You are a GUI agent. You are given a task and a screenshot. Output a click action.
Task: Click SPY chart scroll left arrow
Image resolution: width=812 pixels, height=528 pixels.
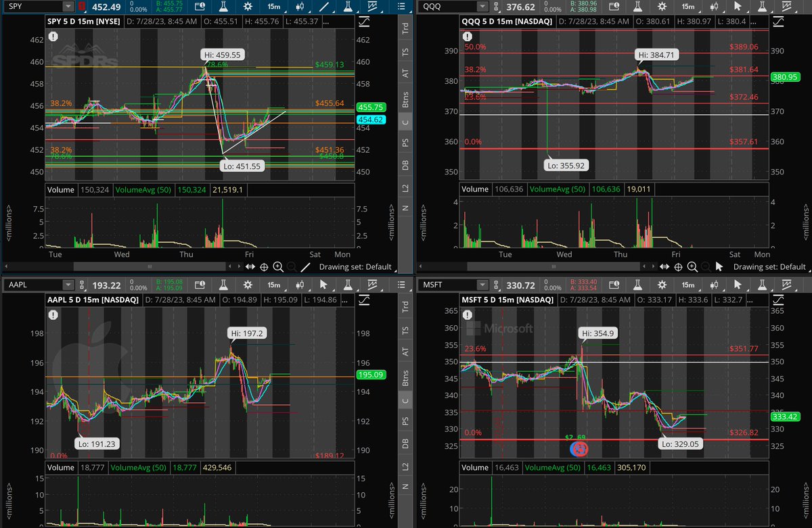click(x=7, y=266)
